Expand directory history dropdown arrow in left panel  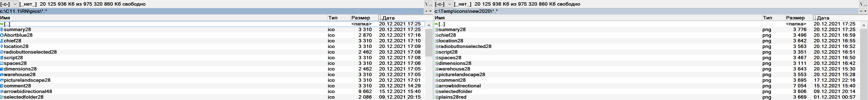click(430, 11)
